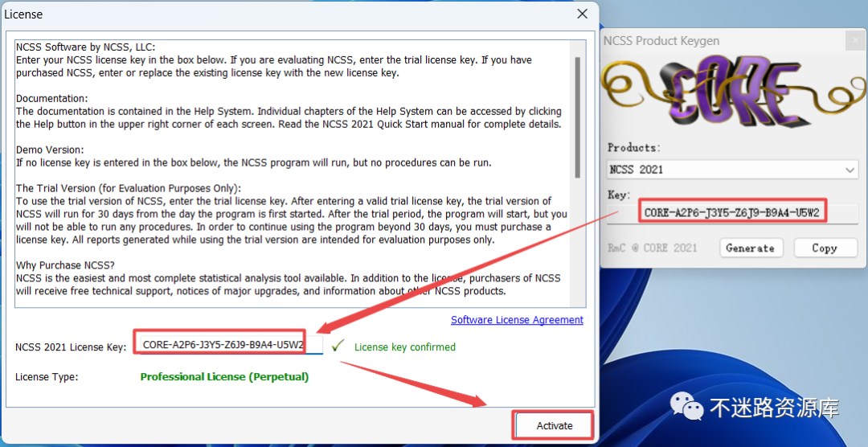Click Copy in the NCSS Product Keygen
The image size is (868, 447).
click(825, 248)
